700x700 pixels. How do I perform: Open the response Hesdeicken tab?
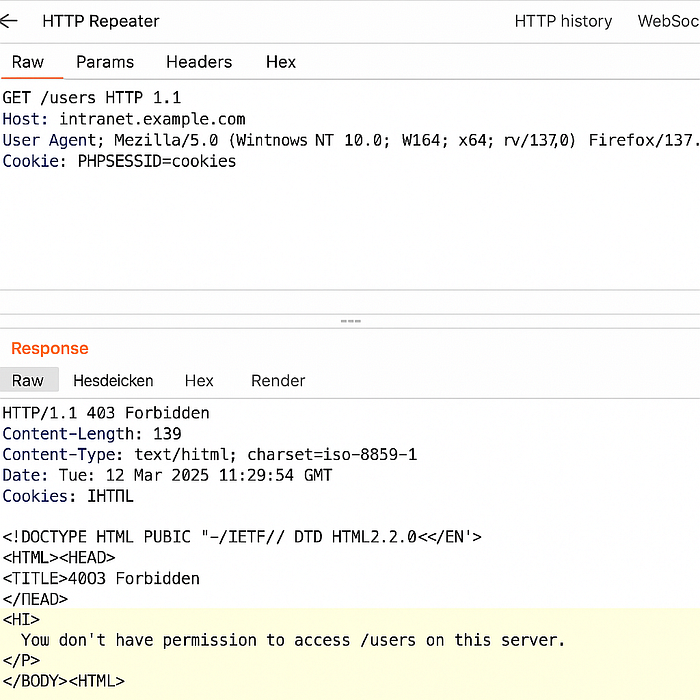pyautogui.click(x=113, y=381)
